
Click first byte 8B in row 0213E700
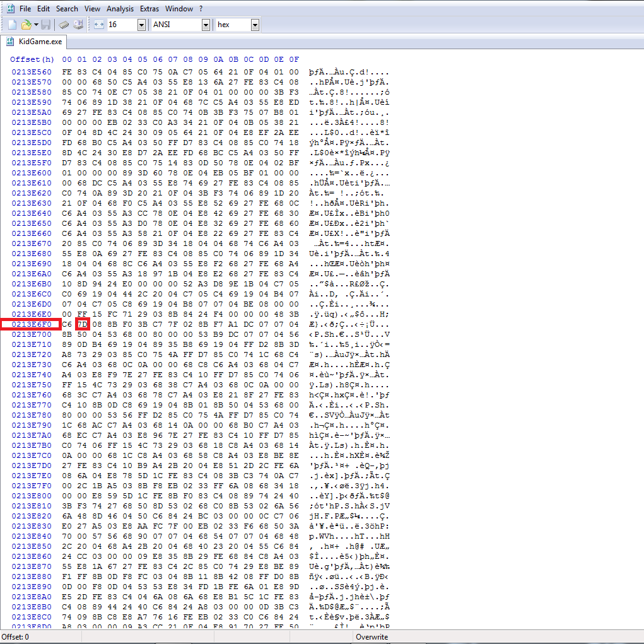66,335
